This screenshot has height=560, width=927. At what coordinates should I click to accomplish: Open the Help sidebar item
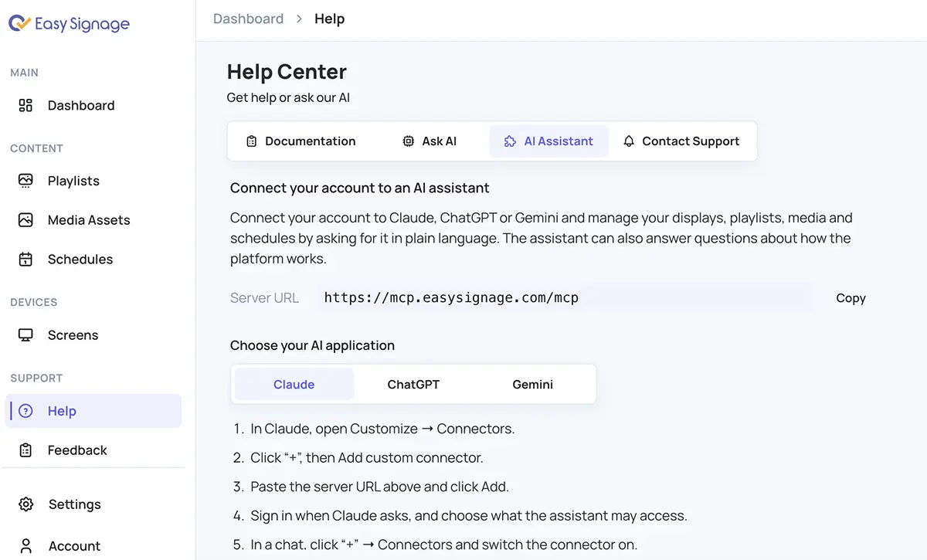pyautogui.click(x=93, y=411)
